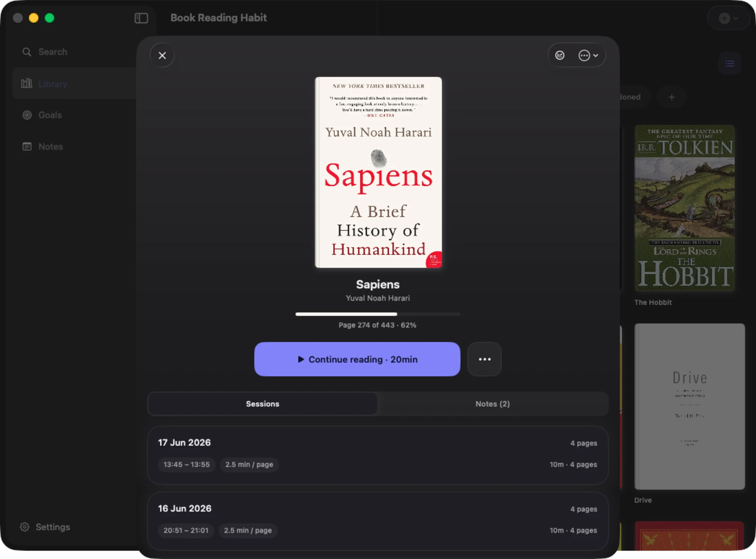Open The Hobbit book cover in the library

tap(685, 208)
